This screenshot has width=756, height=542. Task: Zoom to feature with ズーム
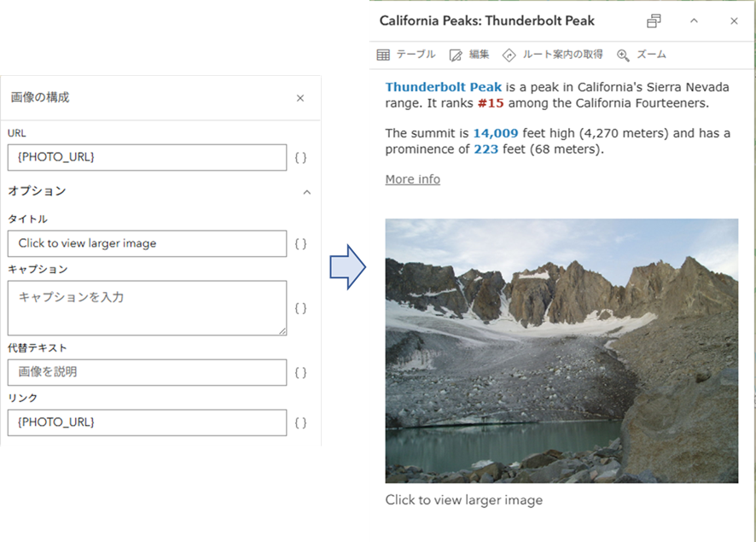(x=641, y=55)
